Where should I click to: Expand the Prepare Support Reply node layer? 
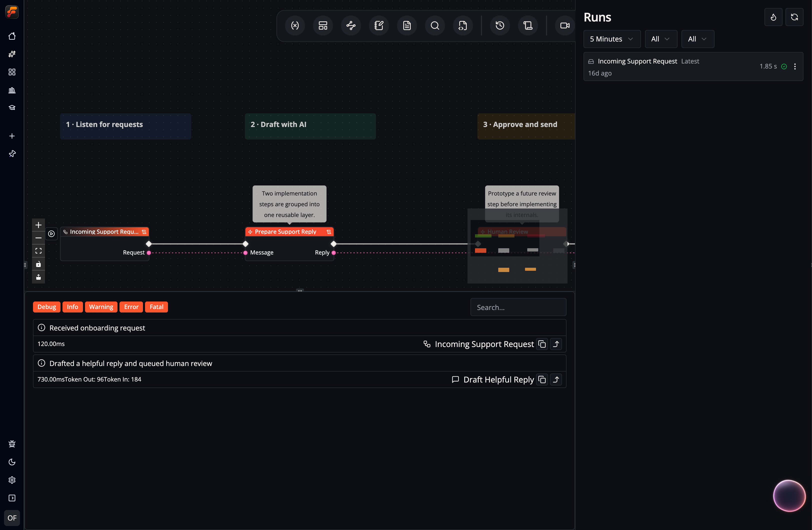(x=329, y=232)
